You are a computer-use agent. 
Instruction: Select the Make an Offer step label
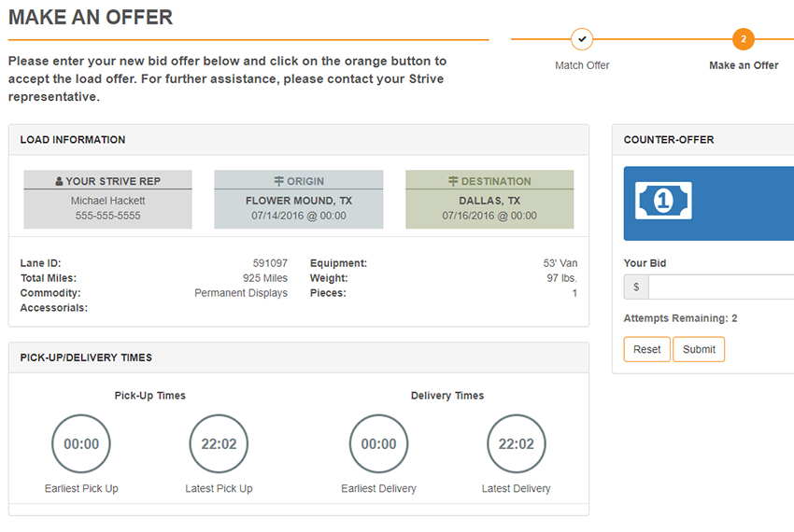[x=744, y=65]
